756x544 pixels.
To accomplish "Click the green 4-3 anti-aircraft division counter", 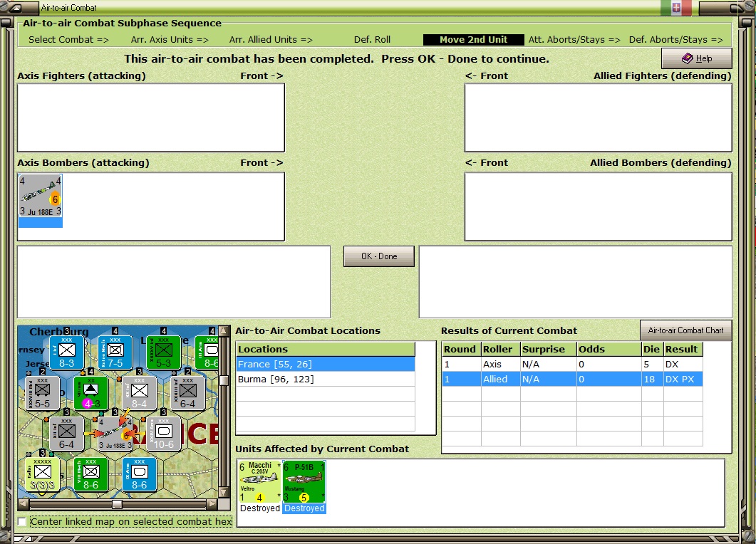I will coord(91,393).
